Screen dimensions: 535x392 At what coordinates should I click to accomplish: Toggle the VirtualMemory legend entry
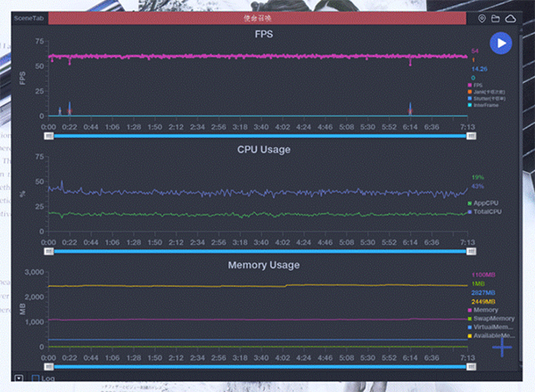[x=490, y=327]
